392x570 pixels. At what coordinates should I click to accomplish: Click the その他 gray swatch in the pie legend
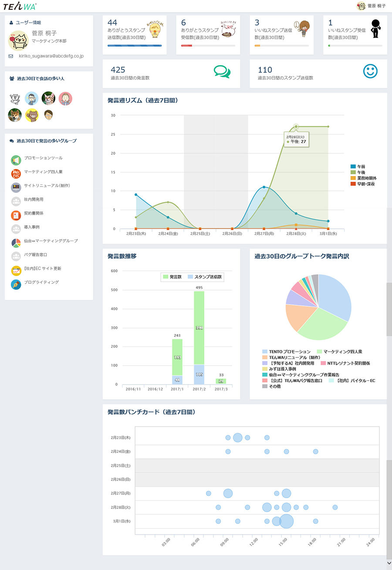tap(265, 386)
